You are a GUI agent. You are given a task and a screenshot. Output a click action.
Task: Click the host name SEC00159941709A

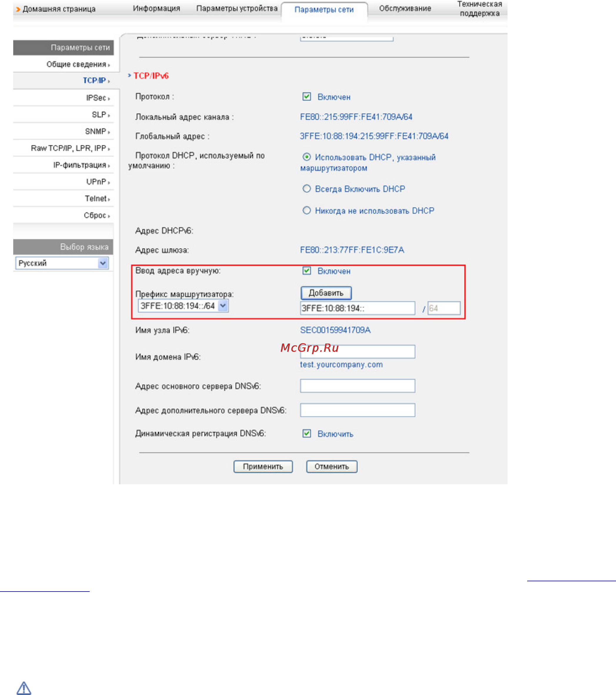pyautogui.click(x=335, y=330)
